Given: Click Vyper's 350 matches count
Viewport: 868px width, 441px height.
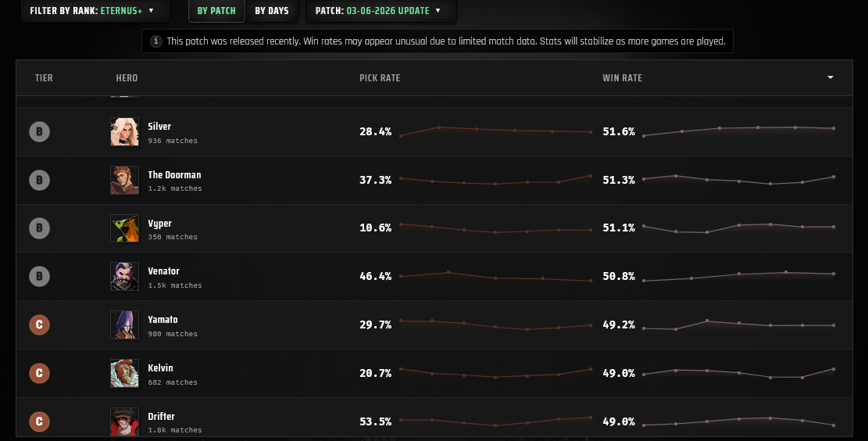Looking at the screenshot, I should 173,237.
